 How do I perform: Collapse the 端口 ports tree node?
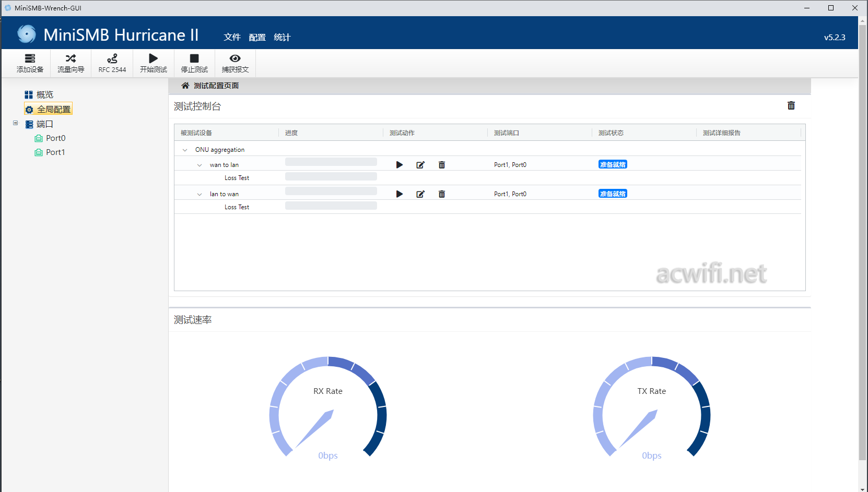click(15, 123)
